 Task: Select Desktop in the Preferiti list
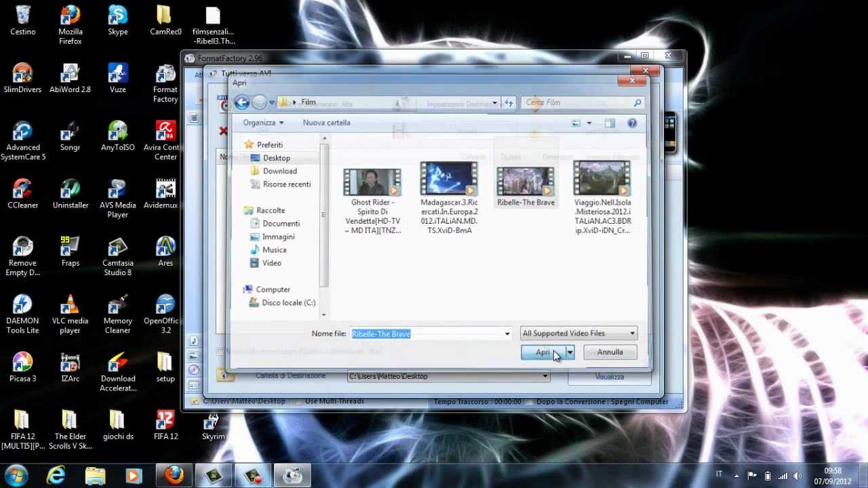277,158
